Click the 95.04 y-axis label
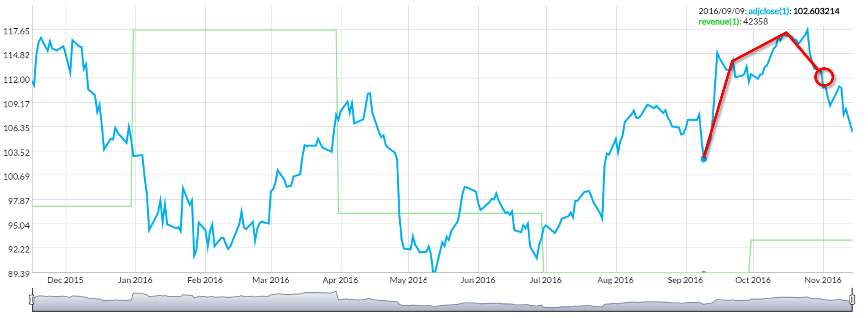 pyautogui.click(x=19, y=225)
